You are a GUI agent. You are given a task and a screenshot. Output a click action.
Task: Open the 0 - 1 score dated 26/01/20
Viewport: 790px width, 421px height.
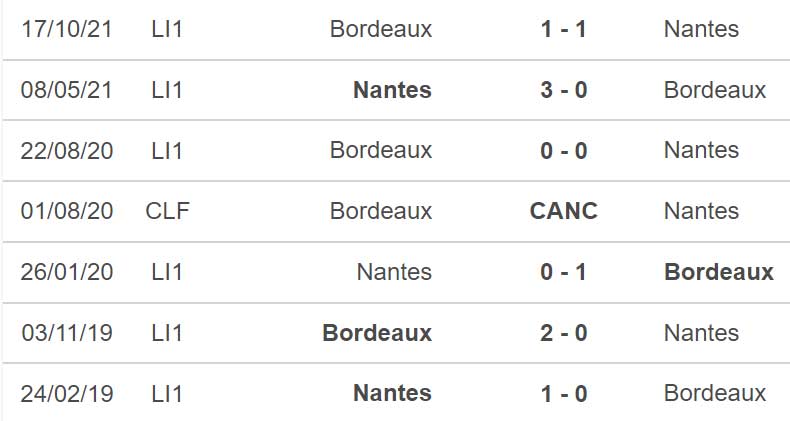(x=563, y=272)
